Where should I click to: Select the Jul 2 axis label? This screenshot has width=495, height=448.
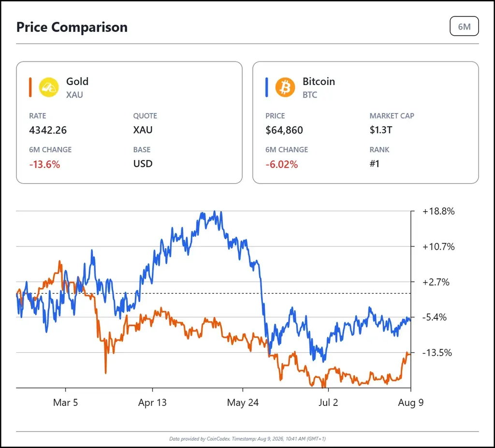point(328,403)
